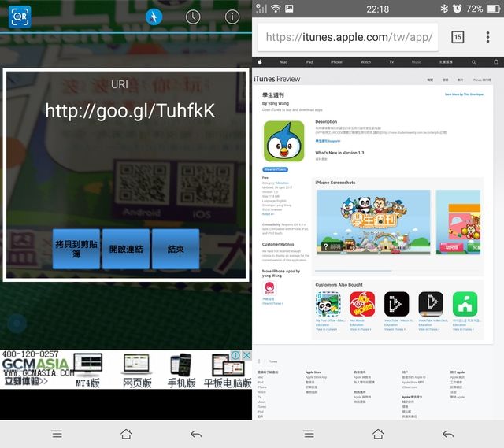
Task: Select 手机版 in the ad banner
Action: click(181, 370)
